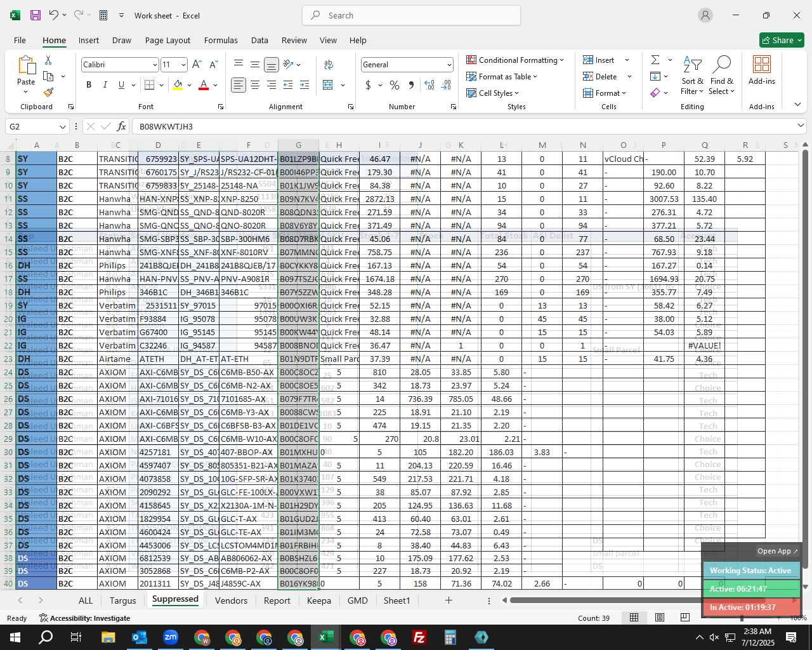Toggle Align Right for cell
Image resolution: width=812 pixels, height=650 pixels.
pyautogui.click(x=272, y=85)
